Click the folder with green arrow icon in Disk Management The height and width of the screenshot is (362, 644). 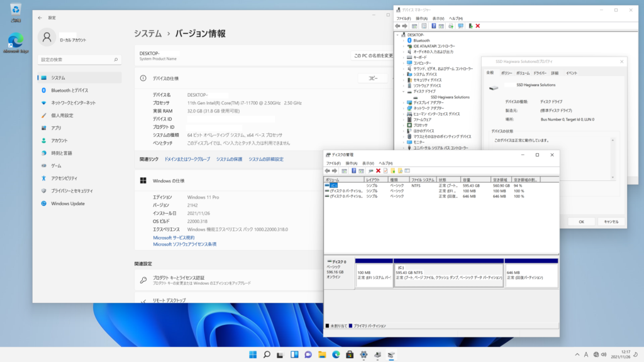392,171
